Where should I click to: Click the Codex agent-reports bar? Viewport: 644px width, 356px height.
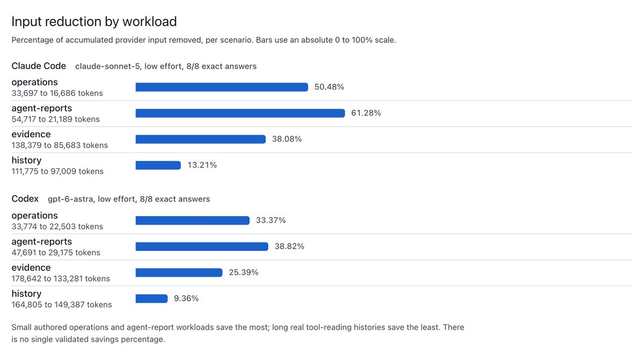pyautogui.click(x=202, y=246)
